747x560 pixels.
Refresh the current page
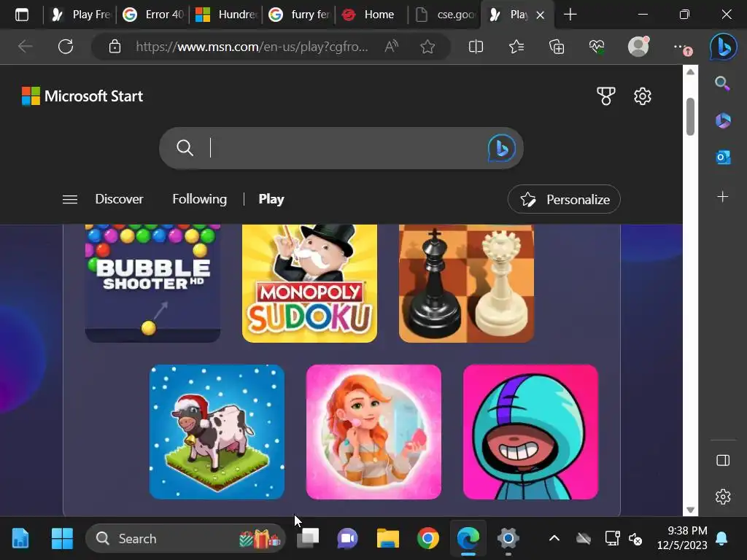pyautogui.click(x=66, y=47)
